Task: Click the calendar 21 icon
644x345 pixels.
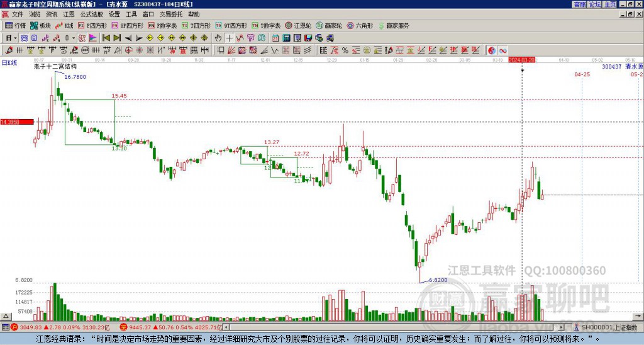Action: coord(275,38)
